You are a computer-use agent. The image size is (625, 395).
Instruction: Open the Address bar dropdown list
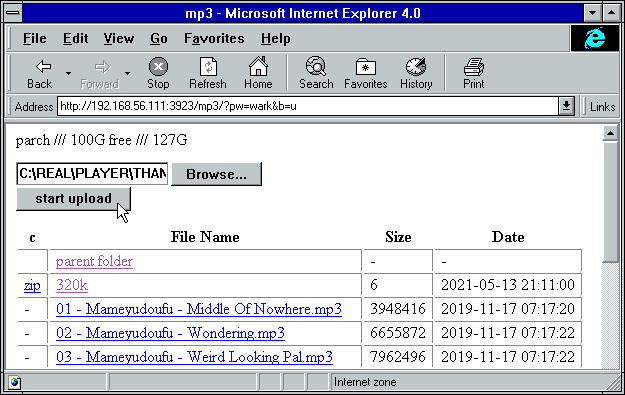566,106
